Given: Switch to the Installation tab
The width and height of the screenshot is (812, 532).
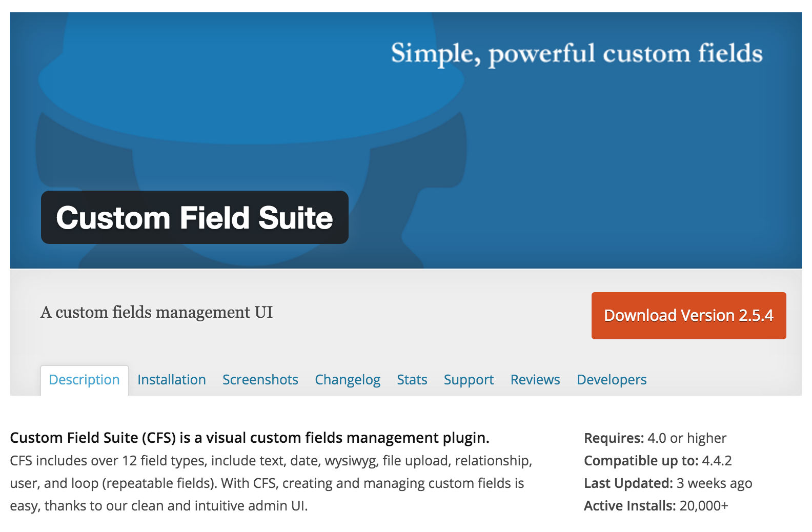Looking at the screenshot, I should pos(172,380).
